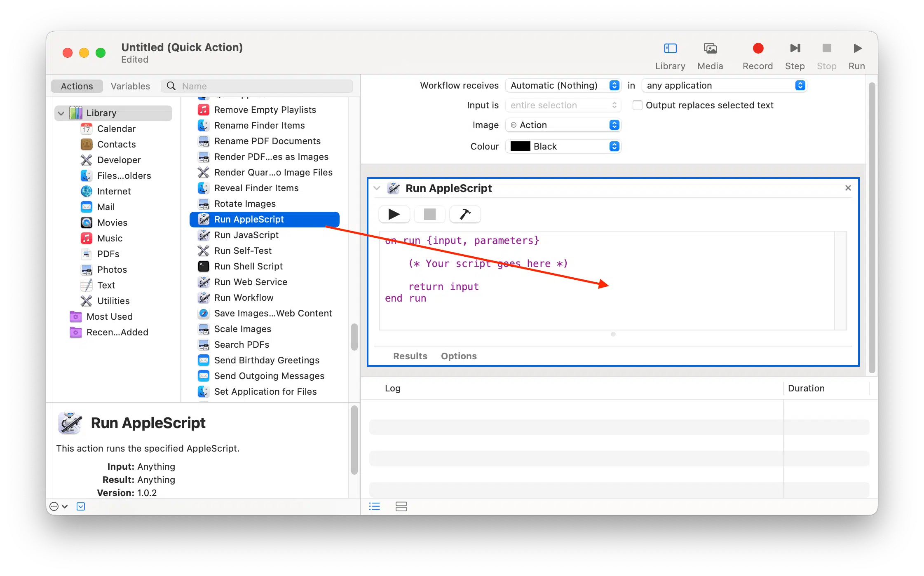This screenshot has width=924, height=576.
Task: Run the workflow from toolbar
Action: pyautogui.click(x=857, y=49)
